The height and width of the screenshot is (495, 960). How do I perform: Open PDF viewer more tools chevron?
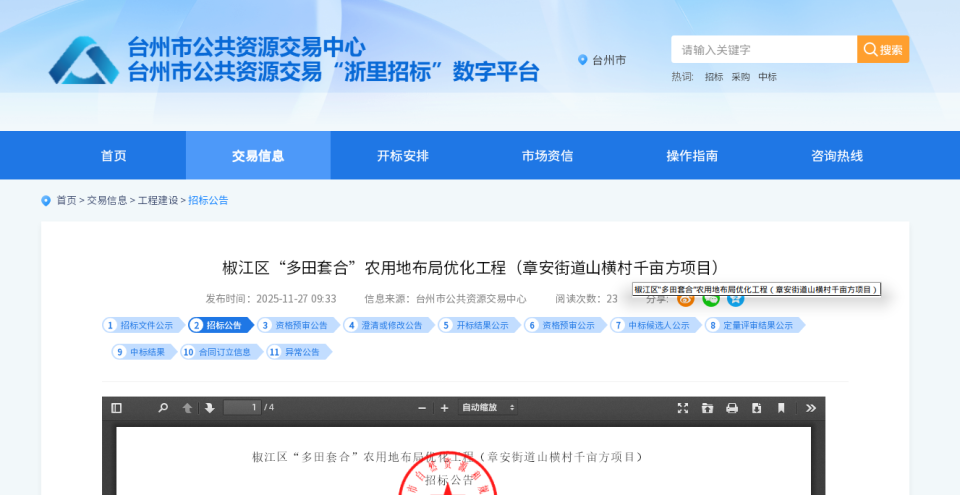pyautogui.click(x=811, y=408)
